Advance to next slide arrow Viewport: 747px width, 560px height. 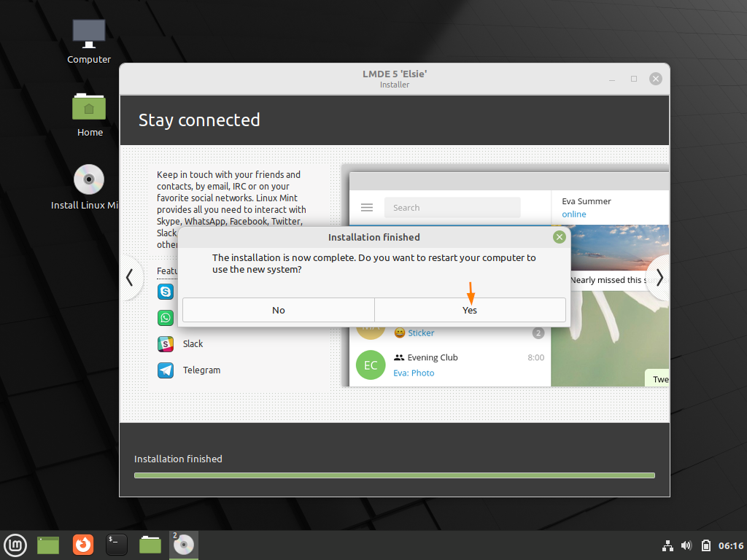(659, 278)
